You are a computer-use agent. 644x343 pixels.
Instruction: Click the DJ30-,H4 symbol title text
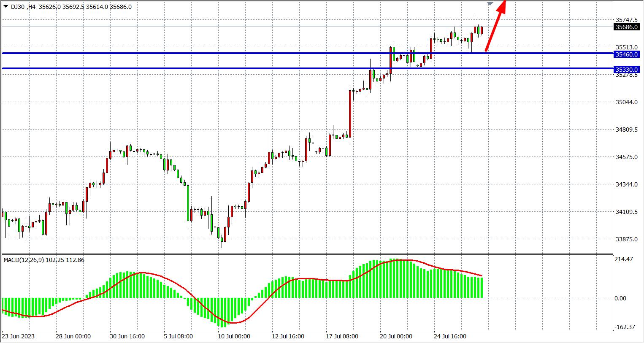tap(23, 7)
